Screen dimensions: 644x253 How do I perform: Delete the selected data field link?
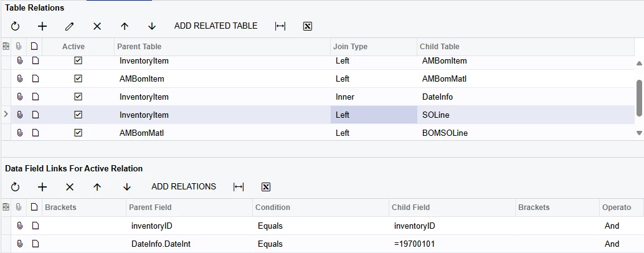[x=70, y=187]
